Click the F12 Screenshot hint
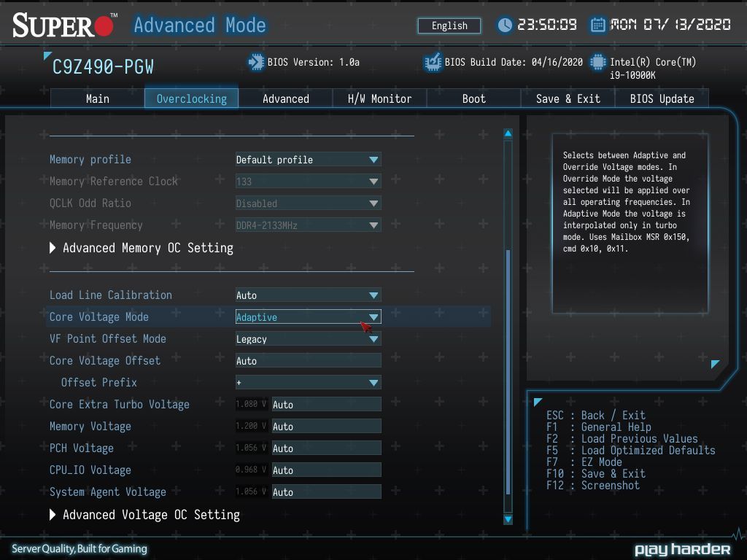The image size is (747, 560). pos(592,485)
